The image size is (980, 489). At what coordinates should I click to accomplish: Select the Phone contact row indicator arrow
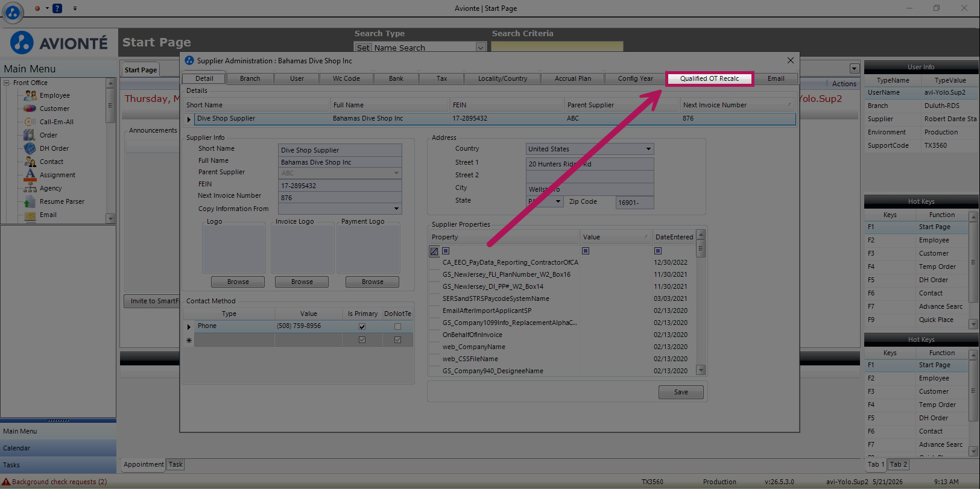[x=189, y=326]
